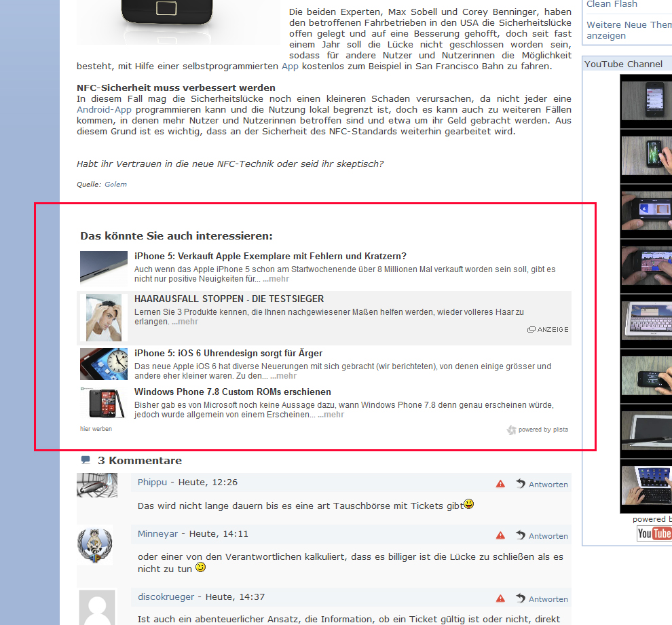Screen dimensions: 672x625
Task: Click the Heute, 12:26 timestamp
Action: (208, 482)
